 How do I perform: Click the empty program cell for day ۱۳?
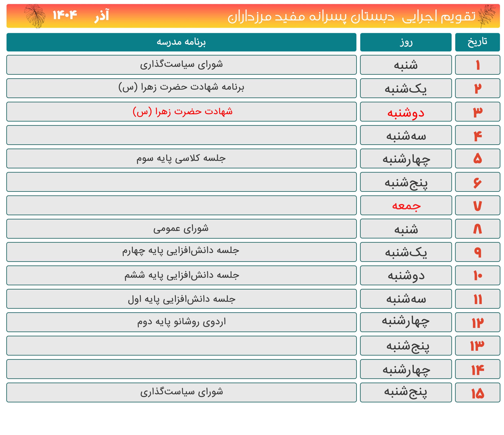[181, 345]
